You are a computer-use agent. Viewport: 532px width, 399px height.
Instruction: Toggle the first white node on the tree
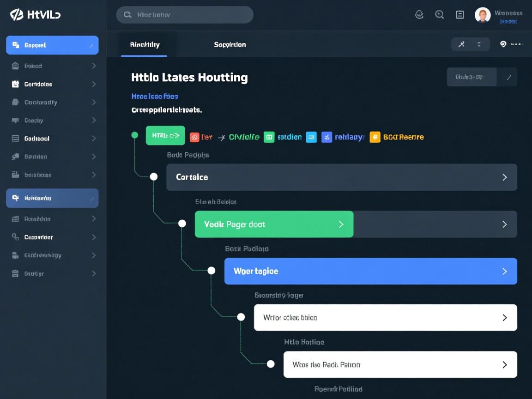click(154, 177)
